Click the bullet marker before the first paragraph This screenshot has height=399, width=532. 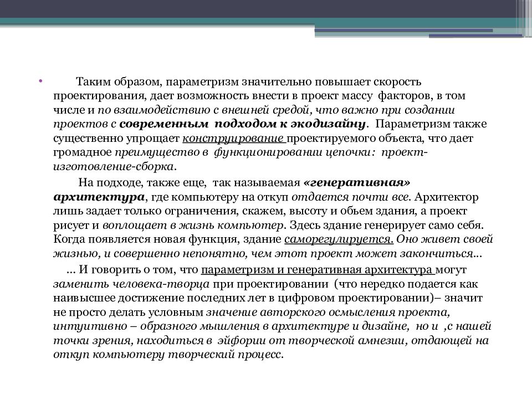(x=40, y=81)
